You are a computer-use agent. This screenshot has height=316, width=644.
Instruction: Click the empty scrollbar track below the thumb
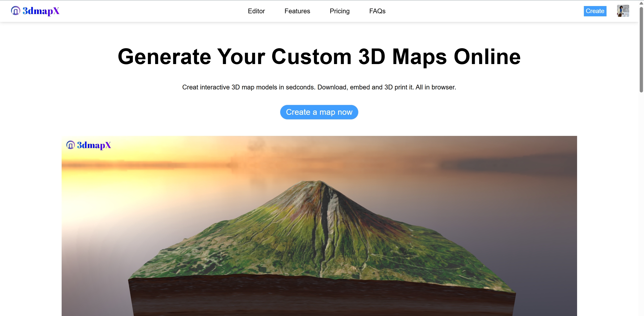(x=641, y=201)
